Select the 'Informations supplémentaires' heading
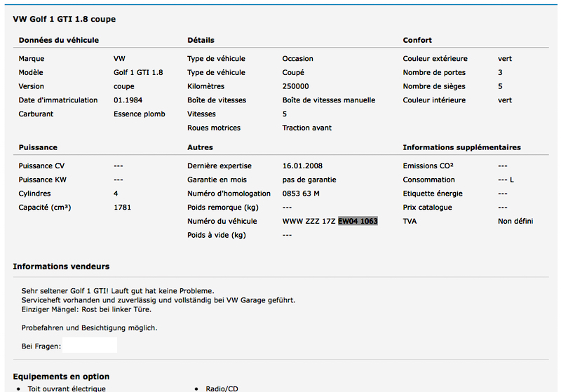The image size is (561, 392). coord(461,147)
